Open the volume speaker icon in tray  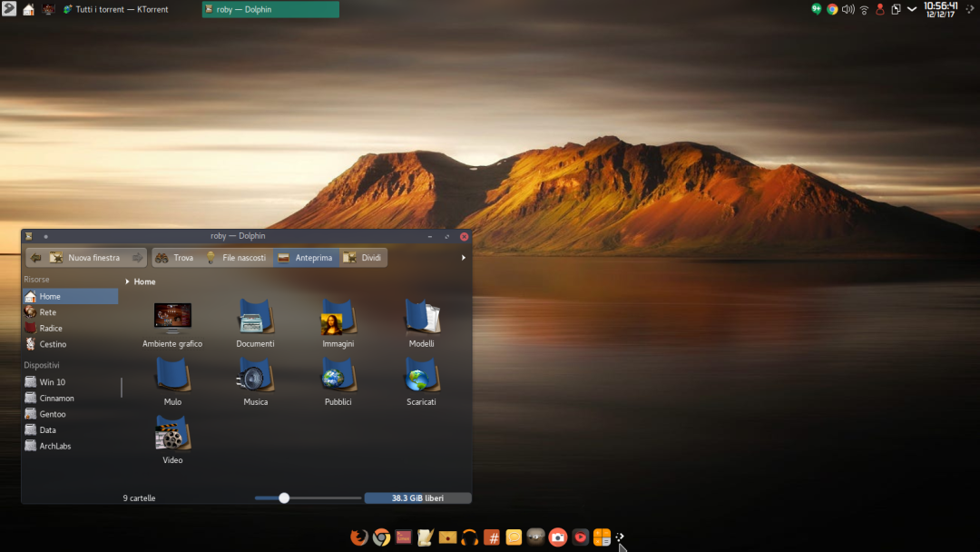(848, 9)
